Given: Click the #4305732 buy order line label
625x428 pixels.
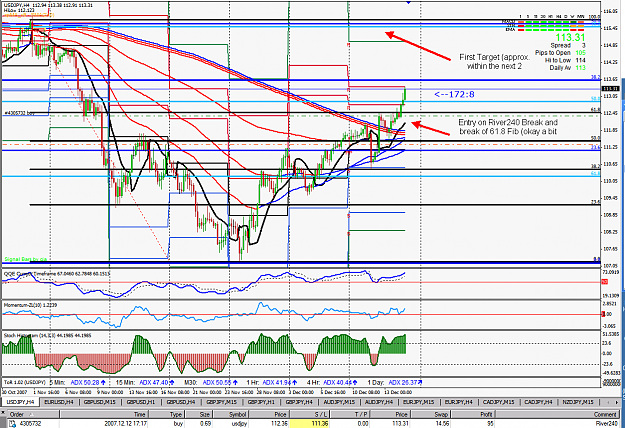Looking at the screenshot, I should pos(19,113).
